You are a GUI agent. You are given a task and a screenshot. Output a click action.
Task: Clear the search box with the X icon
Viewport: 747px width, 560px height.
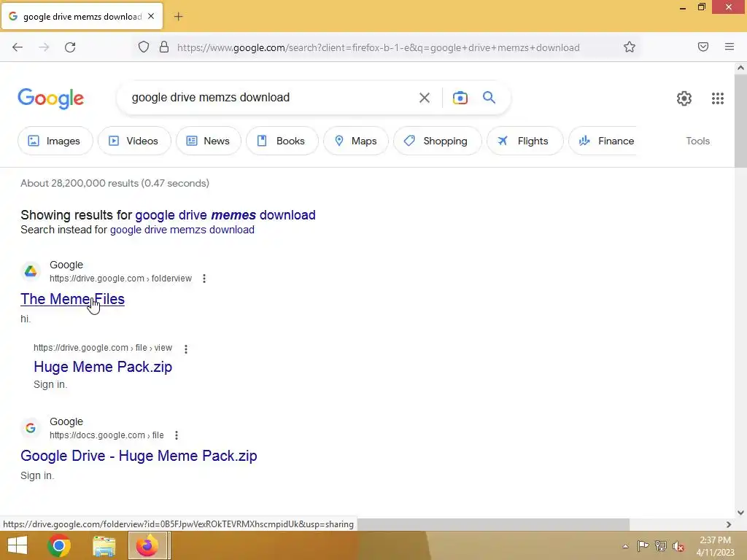[424, 98]
